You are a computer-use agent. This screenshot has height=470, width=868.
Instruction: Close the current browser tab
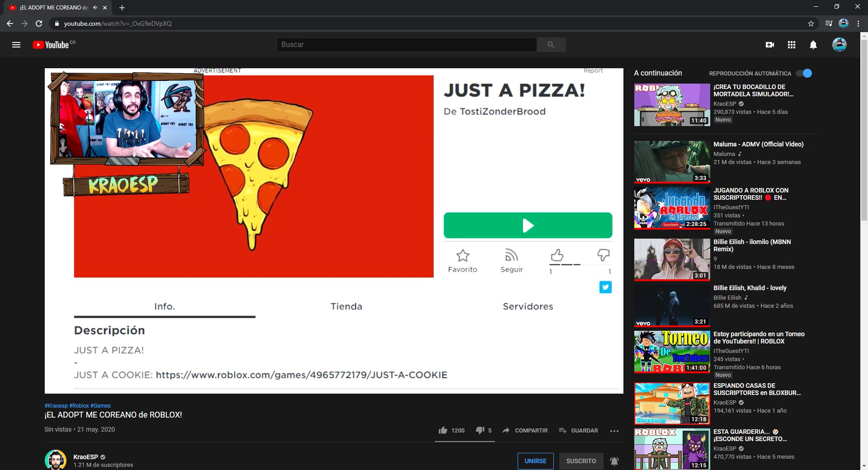105,8
